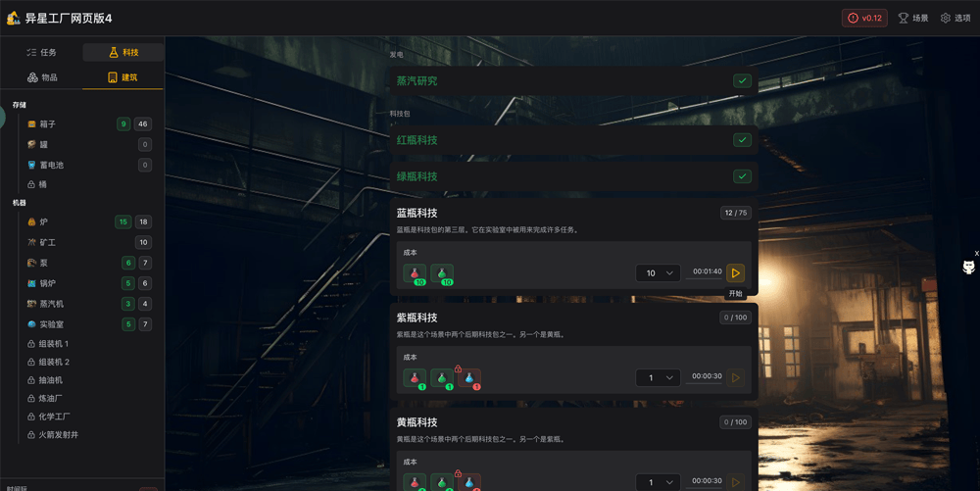Start 蓝瓶科技 research with play button
This screenshot has height=491, width=980.
pos(736,273)
